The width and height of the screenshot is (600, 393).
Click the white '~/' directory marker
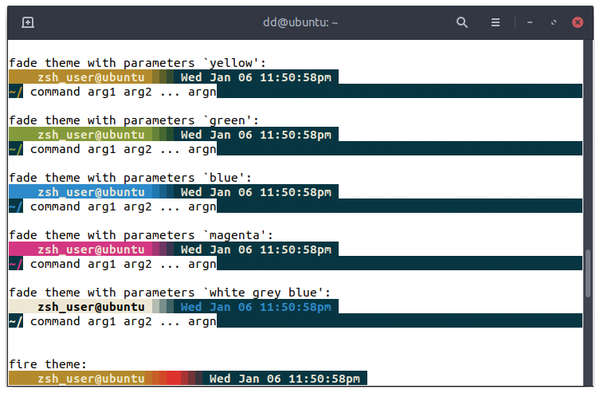pyautogui.click(x=16, y=321)
